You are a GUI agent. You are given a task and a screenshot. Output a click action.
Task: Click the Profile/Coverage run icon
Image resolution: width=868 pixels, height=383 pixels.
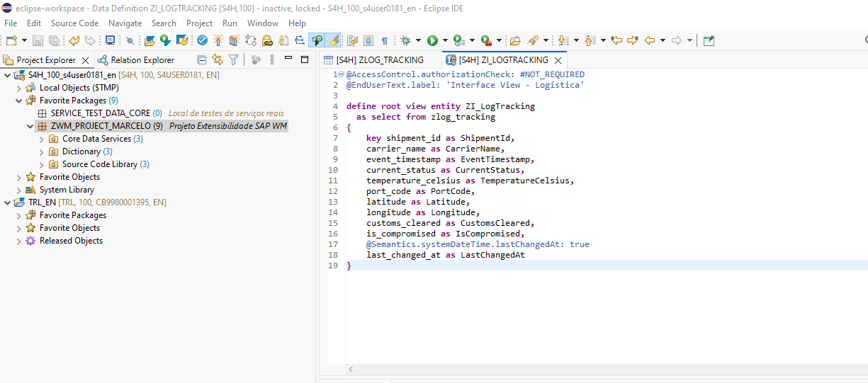458,40
